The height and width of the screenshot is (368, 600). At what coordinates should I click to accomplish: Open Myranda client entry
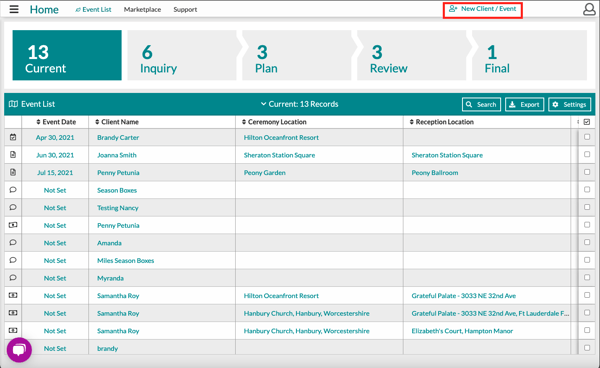pos(110,278)
